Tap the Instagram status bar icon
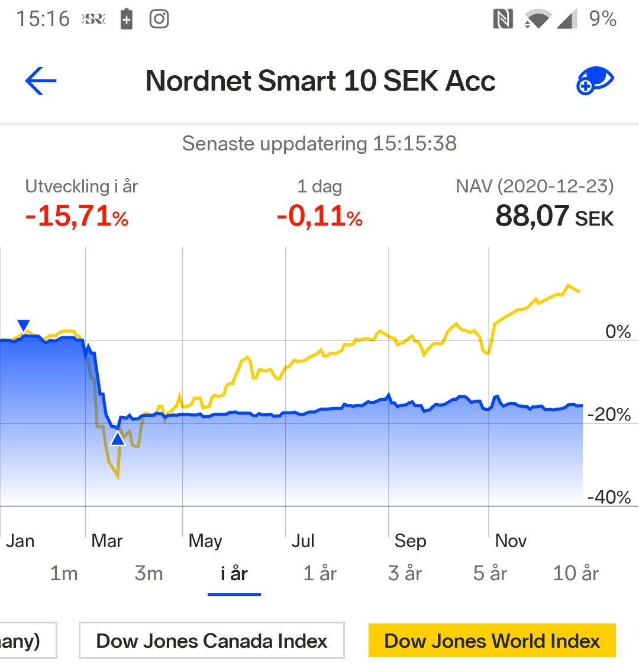Image resolution: width=639 pixels, height=672 pixels. point(159,19)
